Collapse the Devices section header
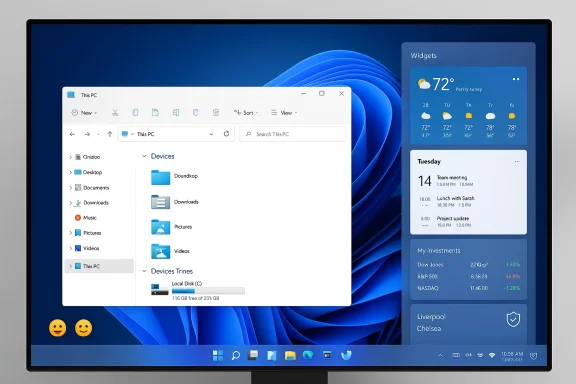576x384 pixels. coord(144,156)
